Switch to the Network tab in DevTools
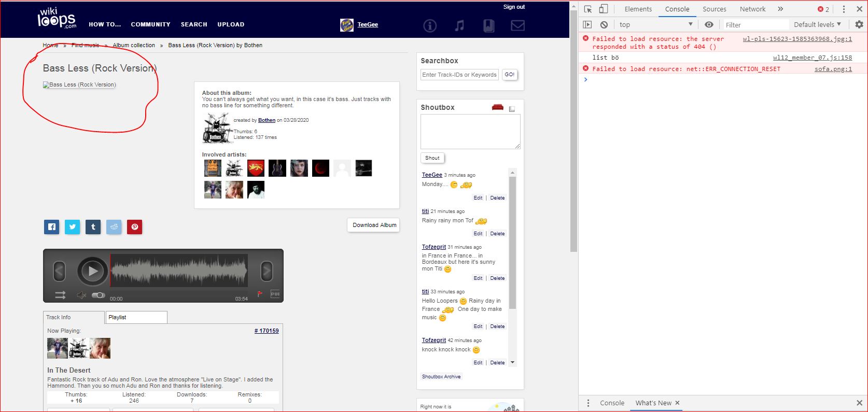 pos(752,9)
